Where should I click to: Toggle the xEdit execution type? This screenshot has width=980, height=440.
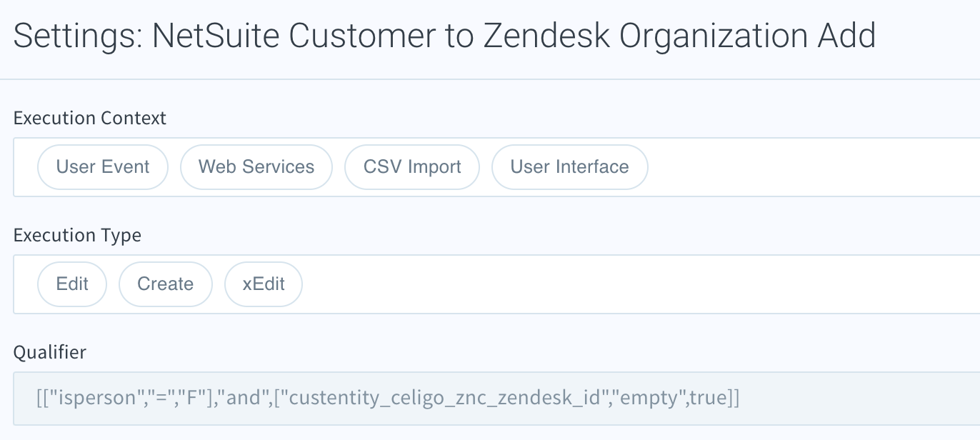[263, 284]
